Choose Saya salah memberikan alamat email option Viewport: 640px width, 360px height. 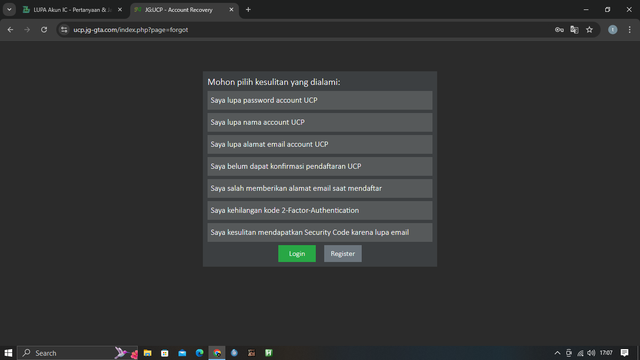pos(320,189)
